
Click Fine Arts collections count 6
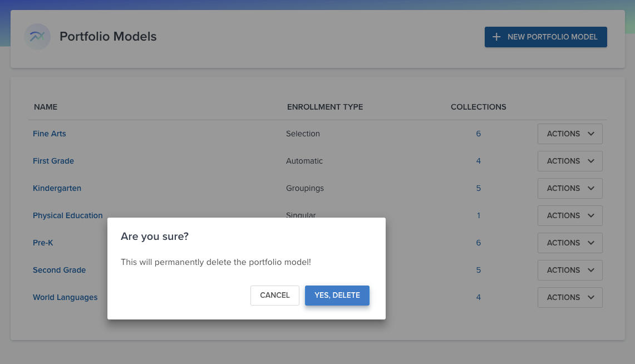click(x=479, y=134)
